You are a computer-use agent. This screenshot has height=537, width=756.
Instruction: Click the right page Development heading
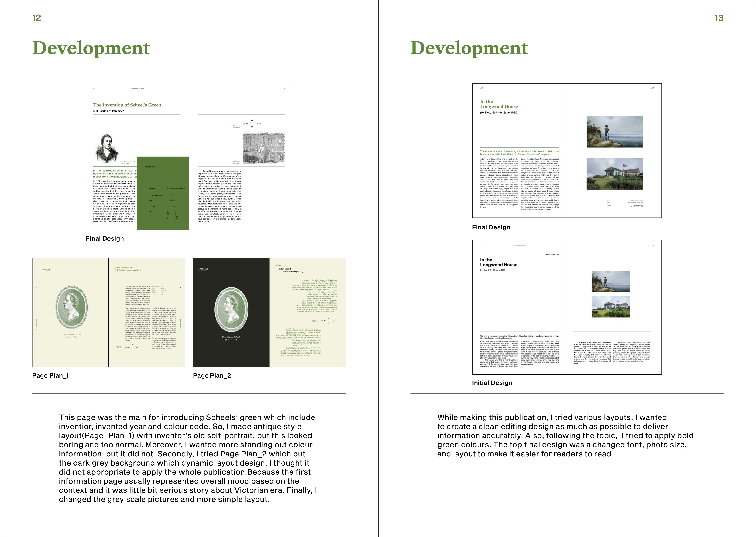(469, 48)
